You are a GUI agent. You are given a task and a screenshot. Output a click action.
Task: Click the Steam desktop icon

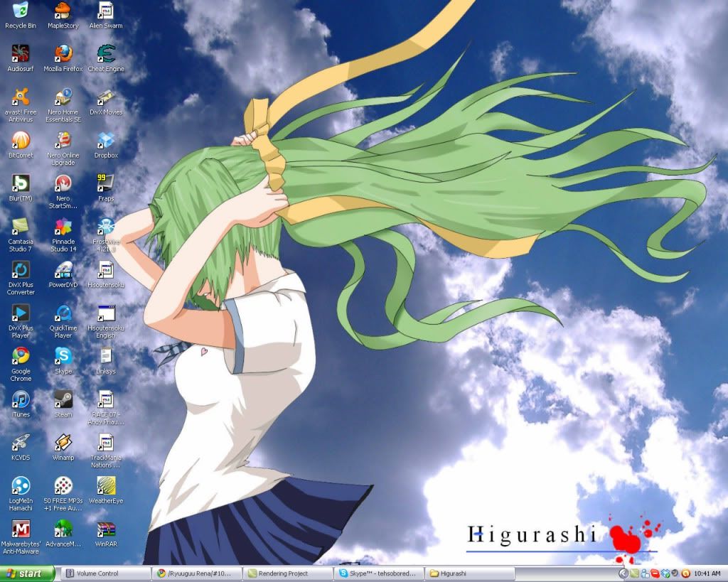click(x=63, y=399)
